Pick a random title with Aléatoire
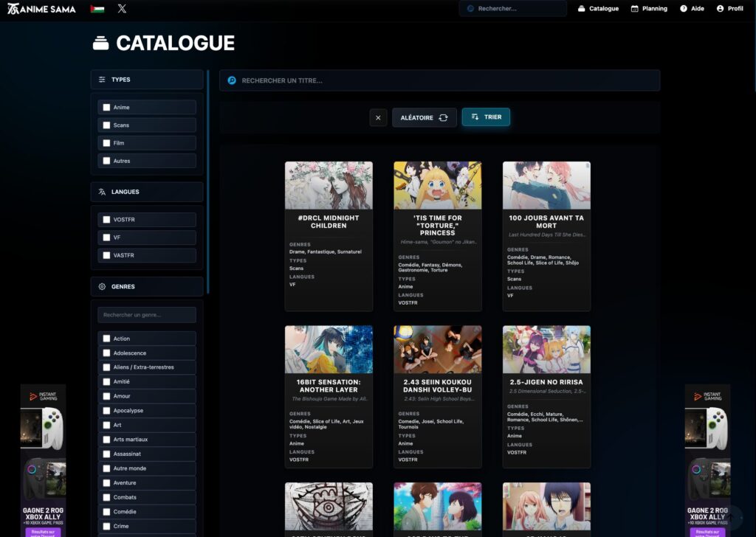The height and width of the screenshot is (537, 756). point(425,117)
